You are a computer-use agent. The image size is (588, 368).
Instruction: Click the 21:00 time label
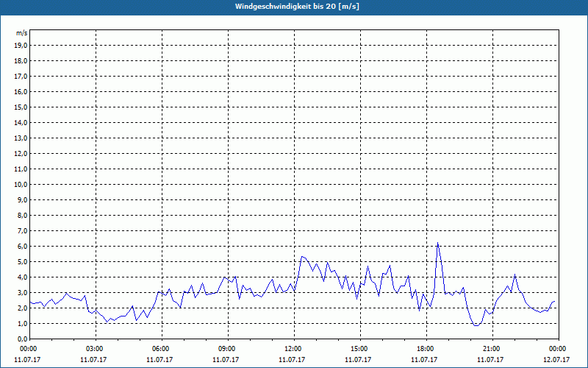click(492, 349)
